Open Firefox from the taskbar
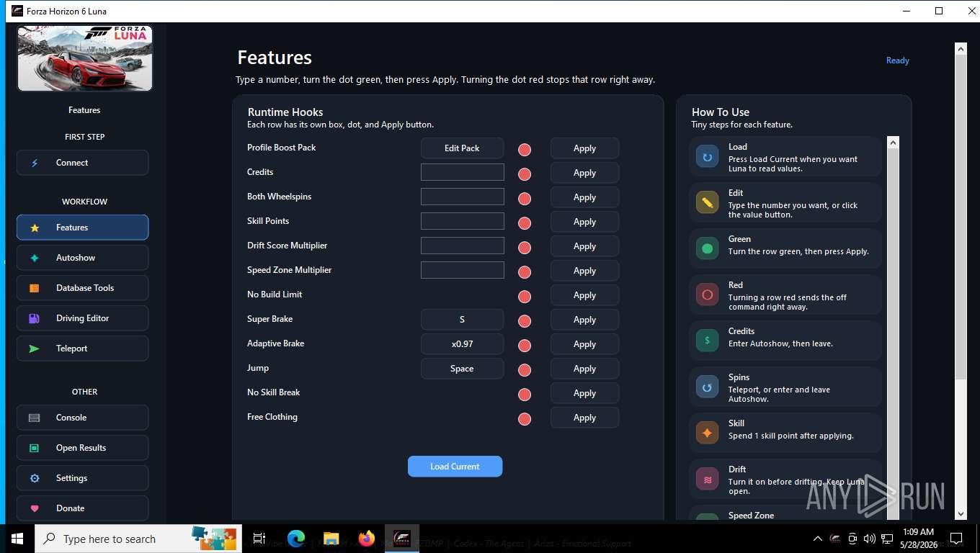The height and width of the screenshot is (553, 980). click(x=367, y=539)
